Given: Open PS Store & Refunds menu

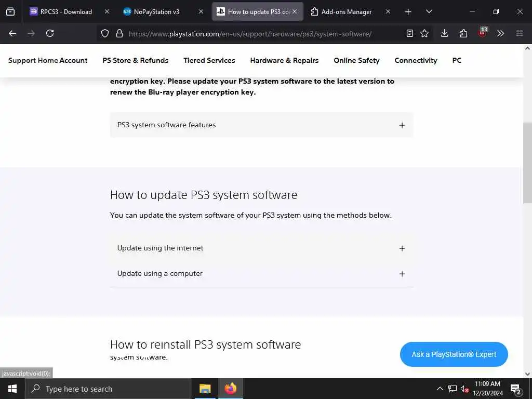Looking at the screenshot, I should [x=136, y=60].
